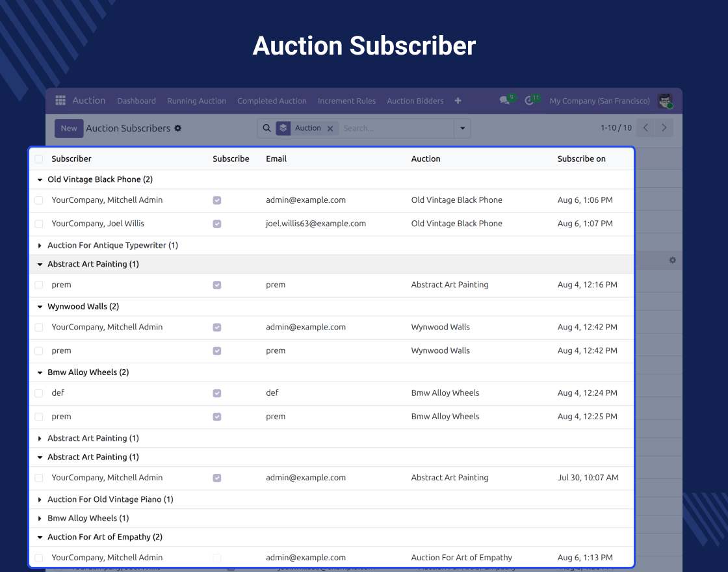
Task: Open the conversations chat icon
Action: tap(504, 100)
